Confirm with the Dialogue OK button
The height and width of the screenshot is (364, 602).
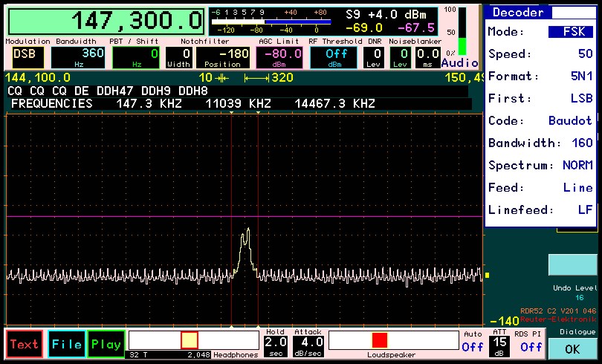pos(572,348)
